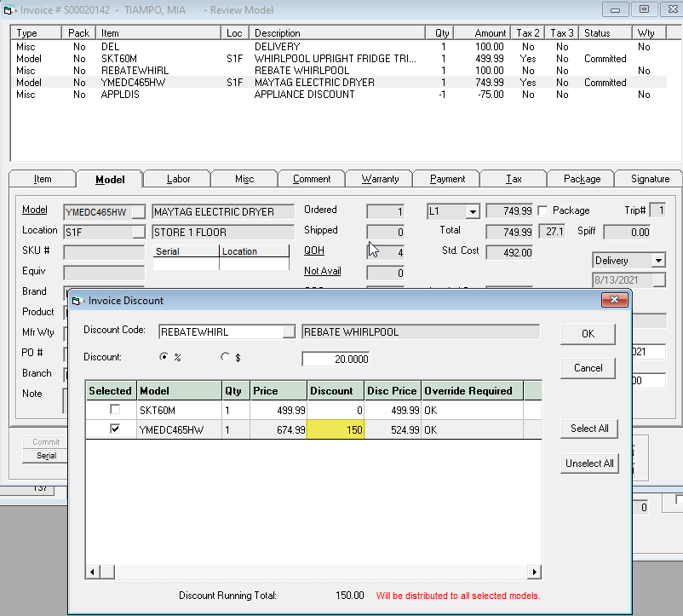Switch to the Labor tab

[178, 179]
